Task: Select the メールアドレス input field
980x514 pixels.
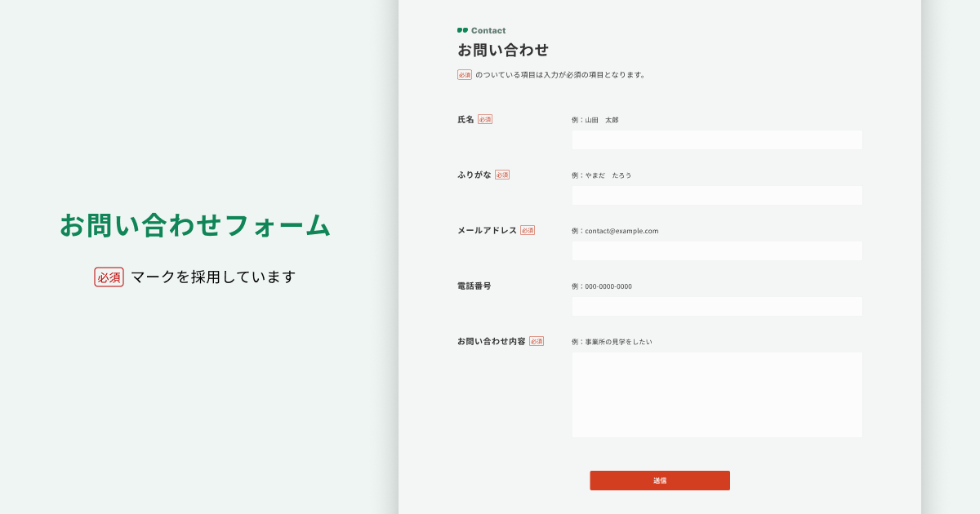Action: (717, 250)
